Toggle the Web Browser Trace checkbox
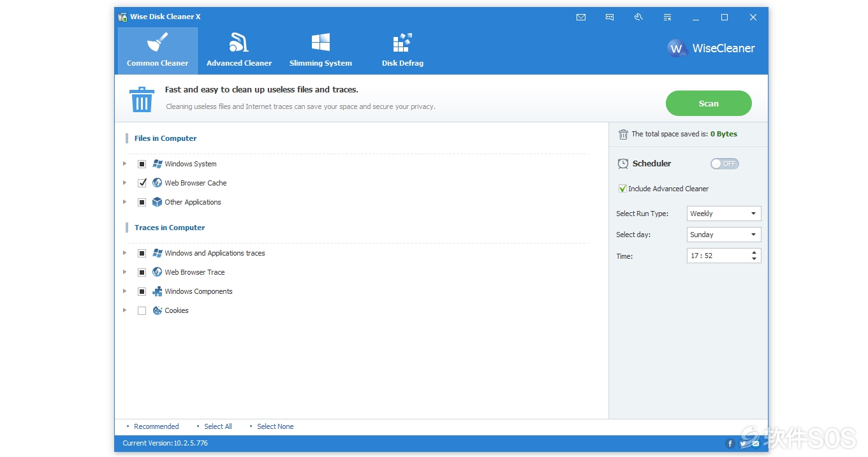 (x=142, y=272)
